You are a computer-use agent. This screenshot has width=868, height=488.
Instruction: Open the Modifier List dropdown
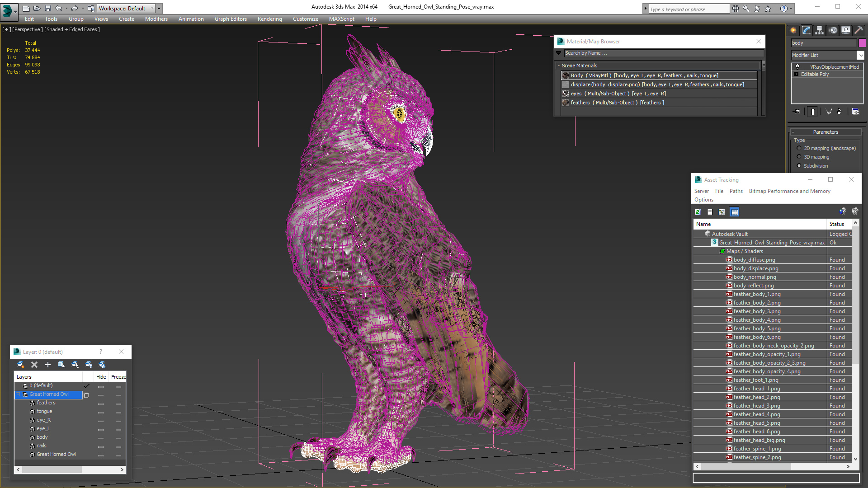(x=860, y=55)
